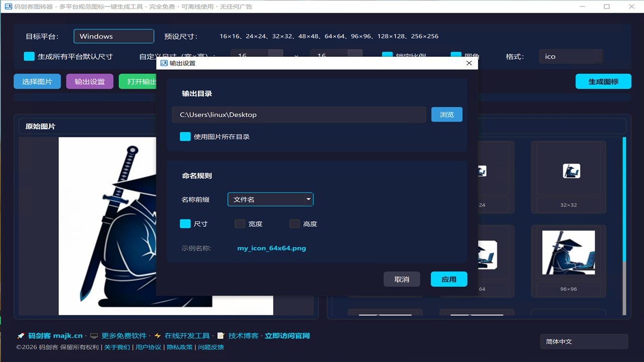Click the 立即访问官网 link
The height and width of the screenshot is (362, 644).
tap(287, 336)
